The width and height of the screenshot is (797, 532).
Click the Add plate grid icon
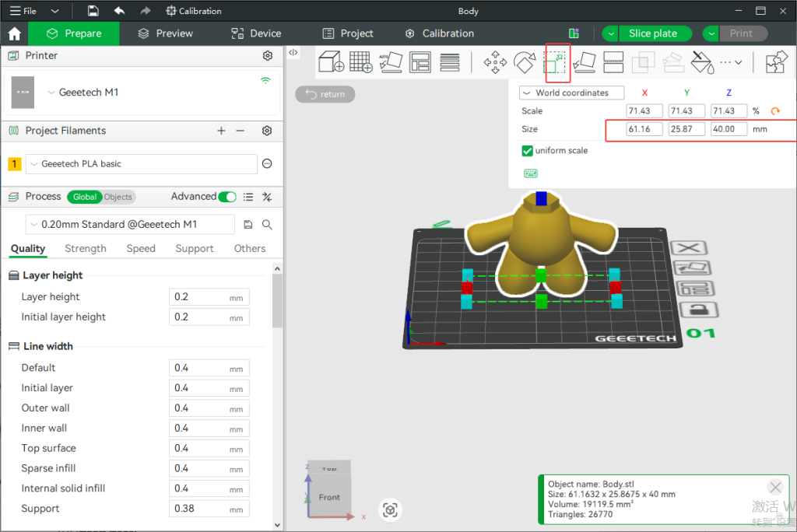point(360,62)
